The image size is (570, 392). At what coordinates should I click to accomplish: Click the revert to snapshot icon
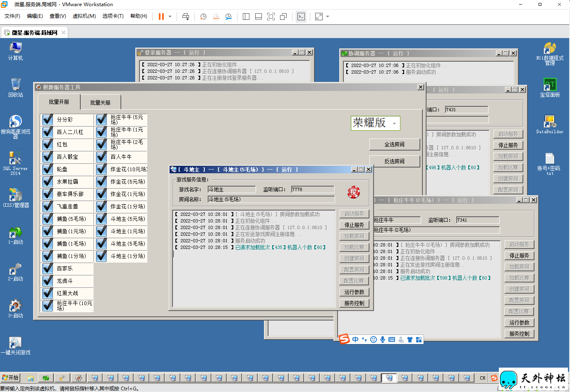216,17
